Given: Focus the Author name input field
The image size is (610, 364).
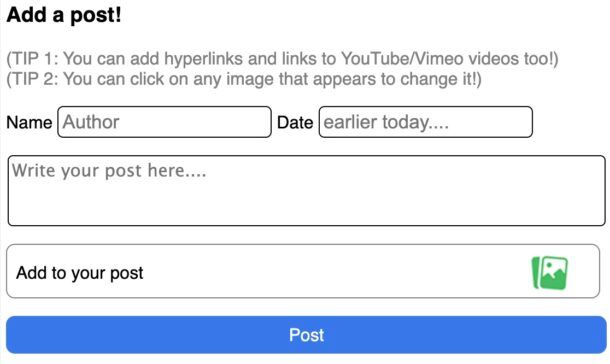Looking at the screenshot, I should [x=164, y=122].
